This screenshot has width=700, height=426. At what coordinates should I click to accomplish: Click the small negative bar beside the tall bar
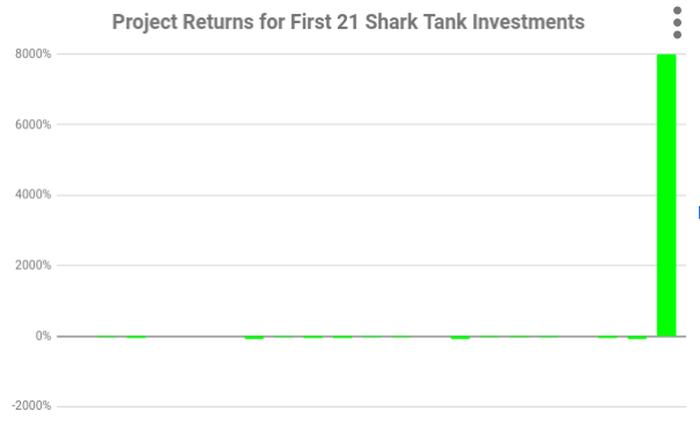click(637, 338)
